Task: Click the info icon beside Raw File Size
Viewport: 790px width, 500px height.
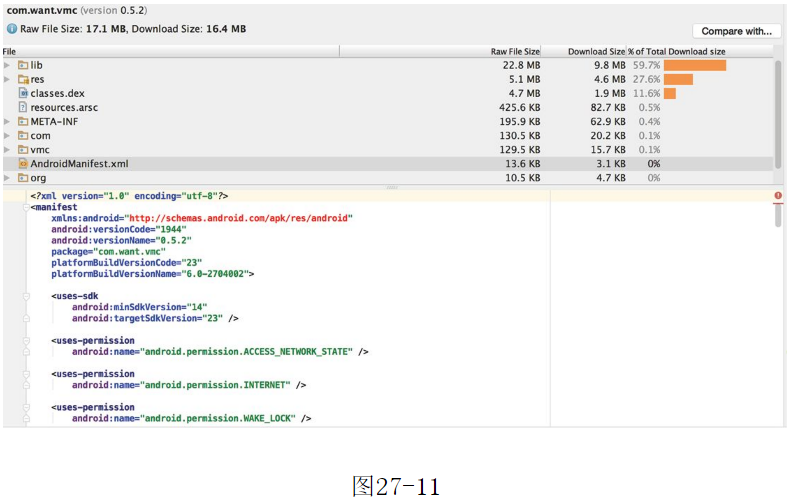Action: pos(11,29)
